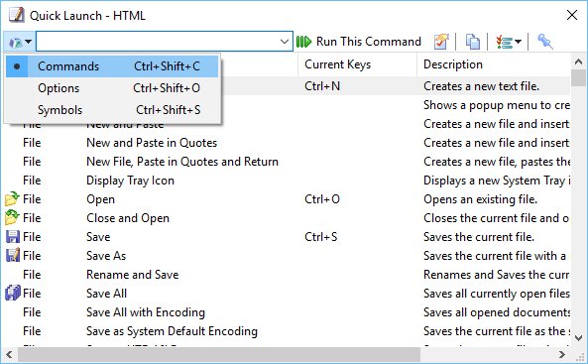Click 'Closes the current file and o' description
The image size is (588, 364).
tap(497, 218)
